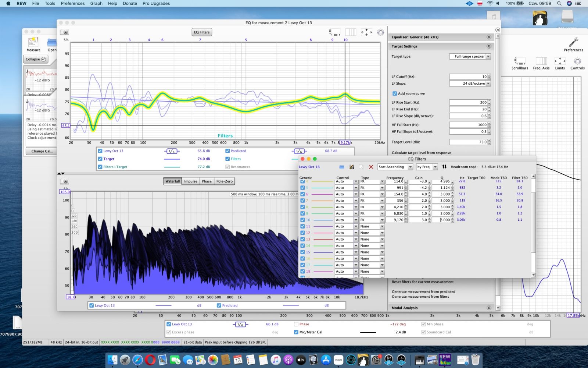Open Finder from the dock
The height and width of the screenshot is (368, 588).
click(112, 360)
